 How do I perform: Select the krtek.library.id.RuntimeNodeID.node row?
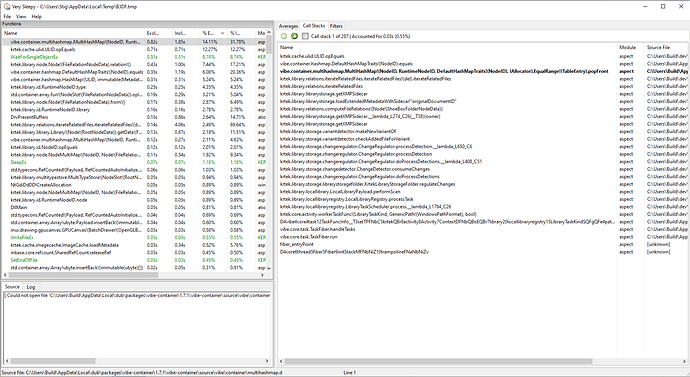coord(134,200)
